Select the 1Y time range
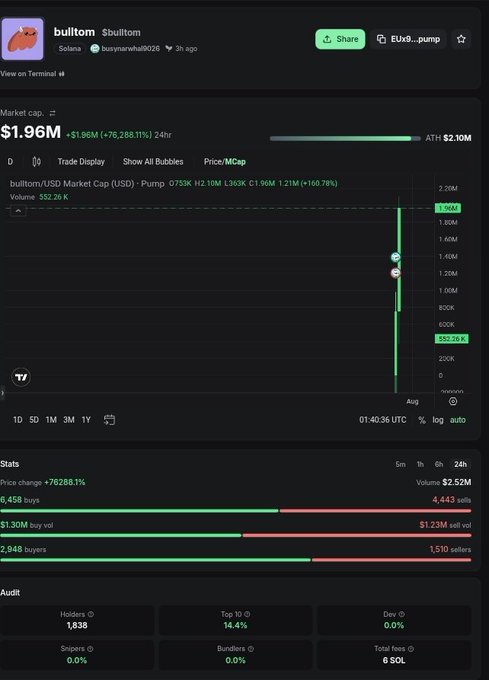This screenshot has height=680, width=489. pyautogui.click(x=86, y=420)
